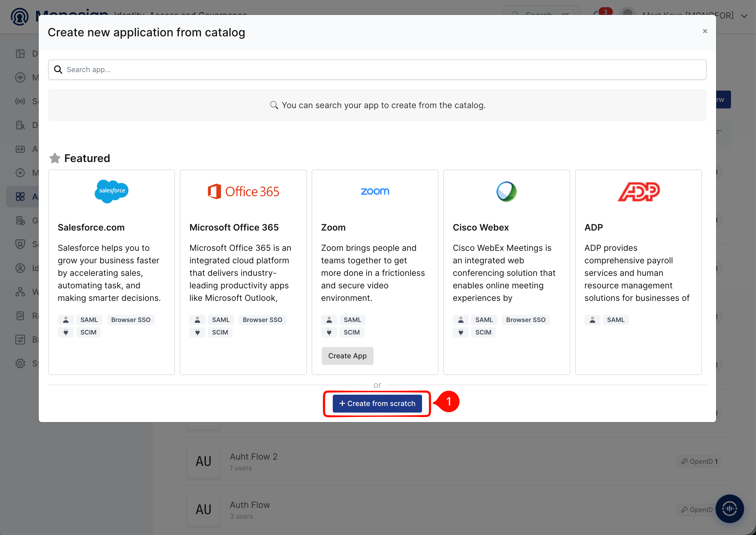Click the Browser SSO tag on Office 365 card
The image size is (756, 535).
coord(263,320)
